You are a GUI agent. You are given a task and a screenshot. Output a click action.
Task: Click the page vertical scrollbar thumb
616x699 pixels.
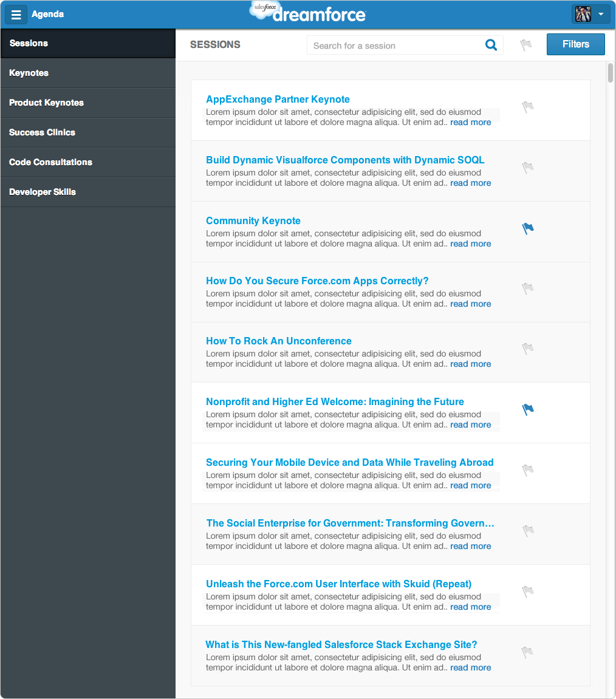[x=610, y=73]
